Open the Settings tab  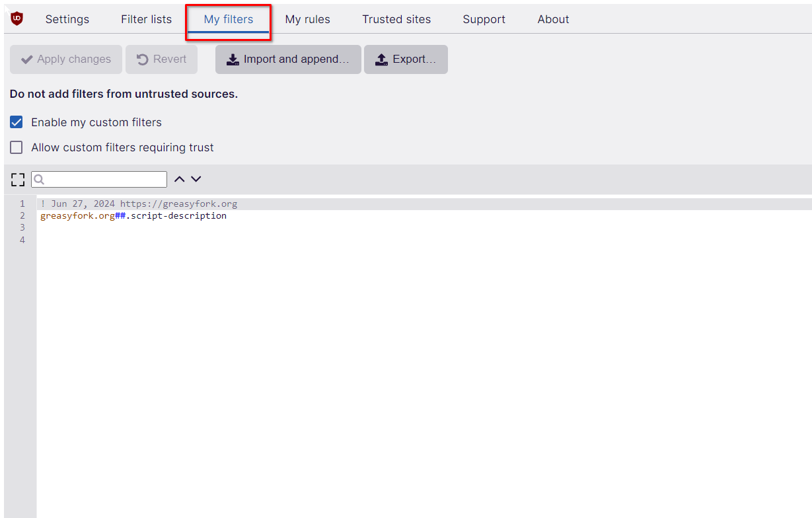[x=67, y=19]
